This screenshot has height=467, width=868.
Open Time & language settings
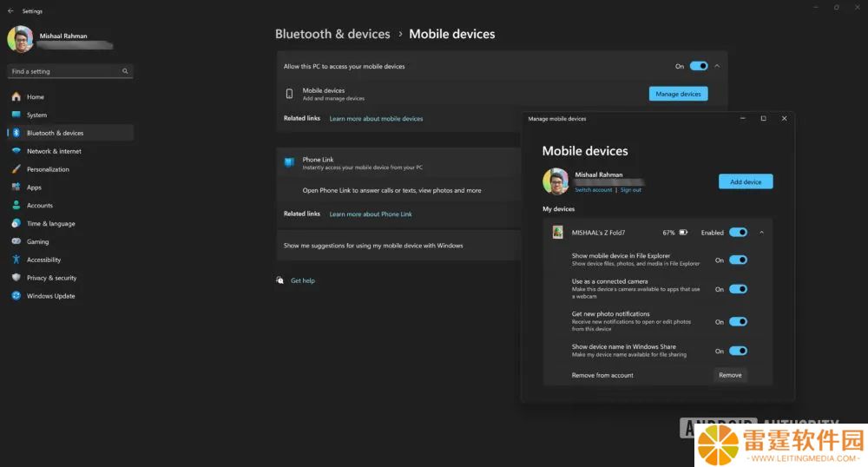[70, 224]
